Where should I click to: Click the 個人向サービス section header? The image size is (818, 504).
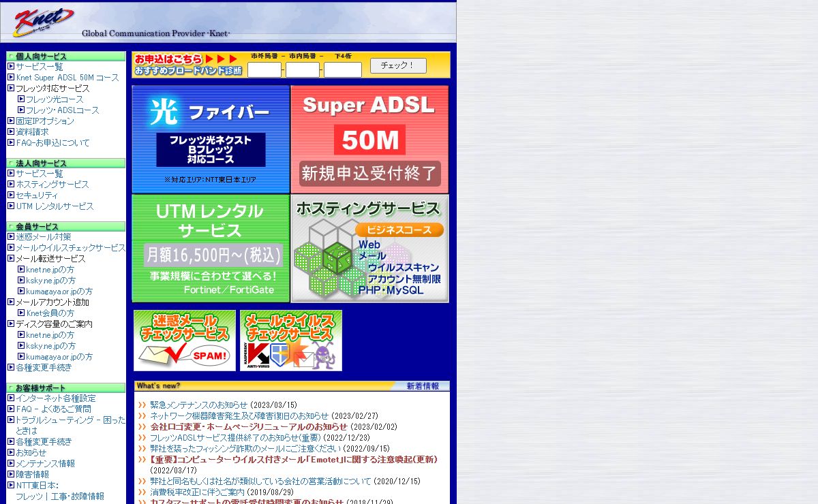coord(66,56)
